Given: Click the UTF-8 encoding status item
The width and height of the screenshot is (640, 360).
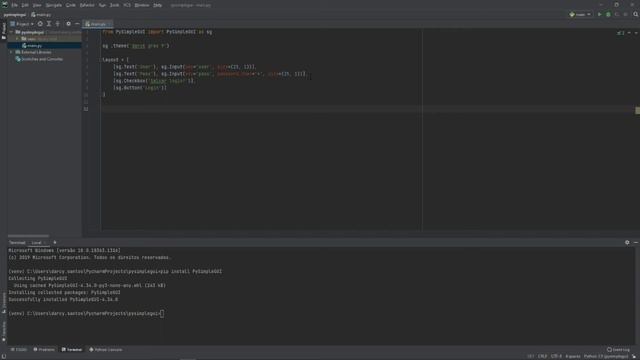Looking at the screenshot, I should tap(556, 356).
